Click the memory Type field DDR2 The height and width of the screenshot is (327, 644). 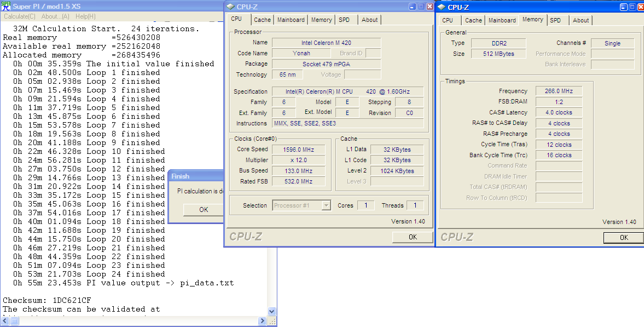click(x=499, y=43)
